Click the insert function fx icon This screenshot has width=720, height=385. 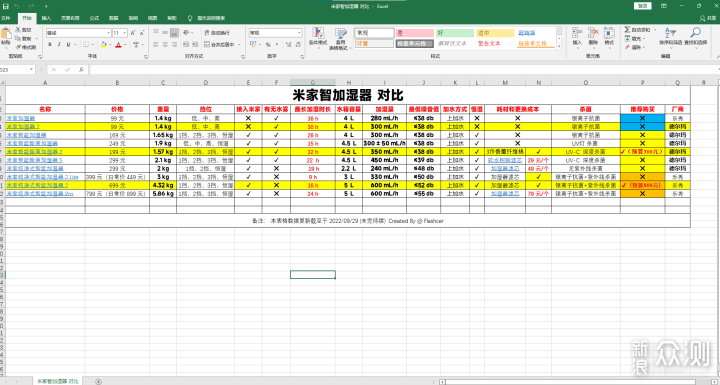(x=81, y=70)
